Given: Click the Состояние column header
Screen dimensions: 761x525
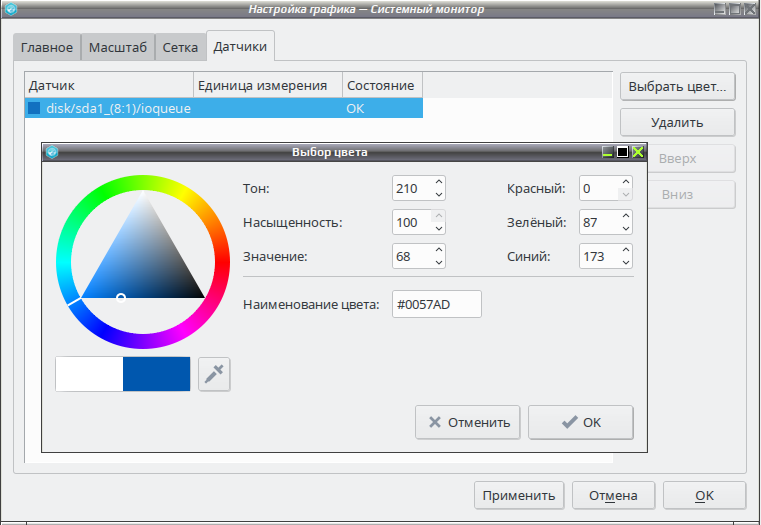Looking at the screenshot, I should (x=382, y=85).
